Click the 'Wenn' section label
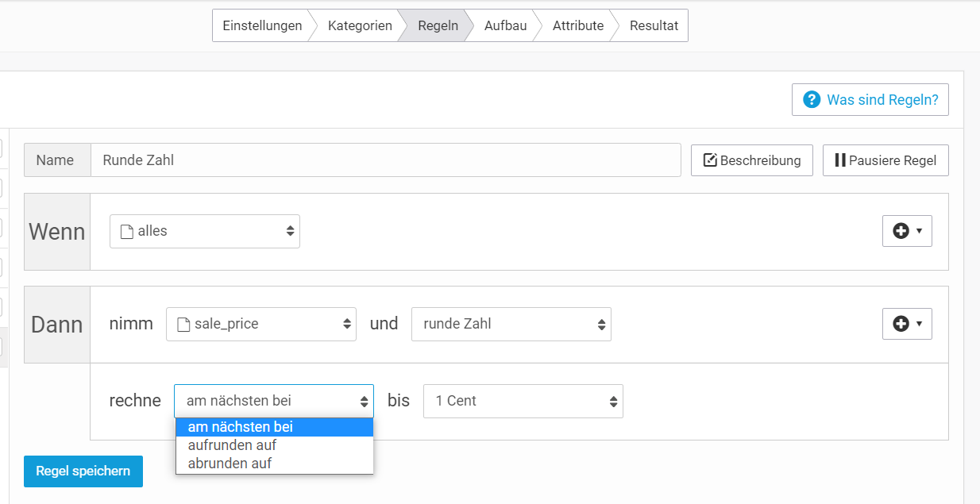 click(57, 232)
